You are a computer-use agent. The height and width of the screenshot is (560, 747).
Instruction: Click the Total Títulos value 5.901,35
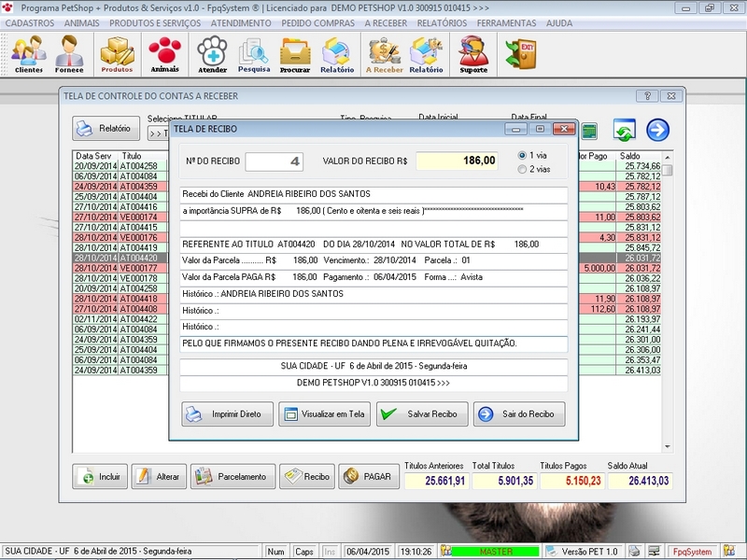point(504,481)
